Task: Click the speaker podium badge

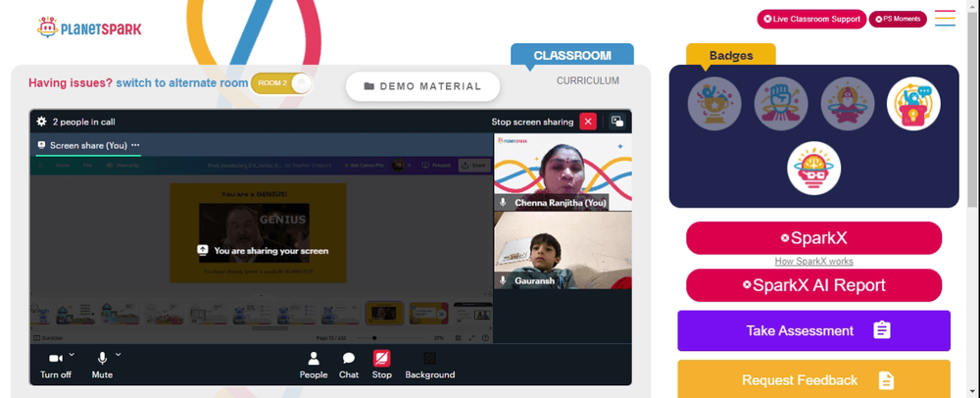Action: tap(913, 104)
